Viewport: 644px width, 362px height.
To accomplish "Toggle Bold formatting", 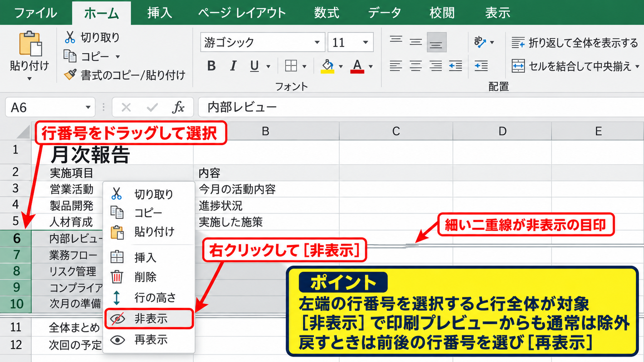I will tap(211, 66).
